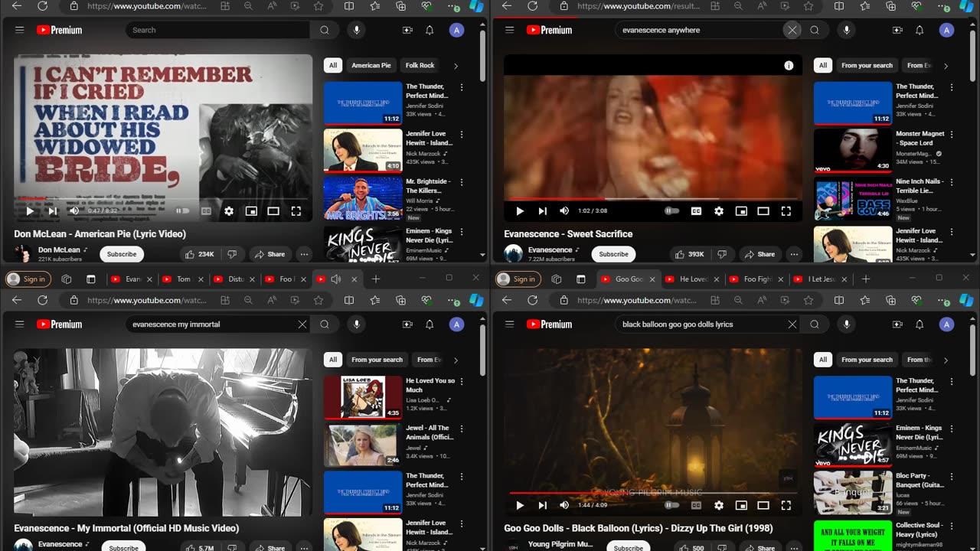Play the Black Balloon lyrics video
The width and height of the screenshot is (980, 551).
pos(520,505)
